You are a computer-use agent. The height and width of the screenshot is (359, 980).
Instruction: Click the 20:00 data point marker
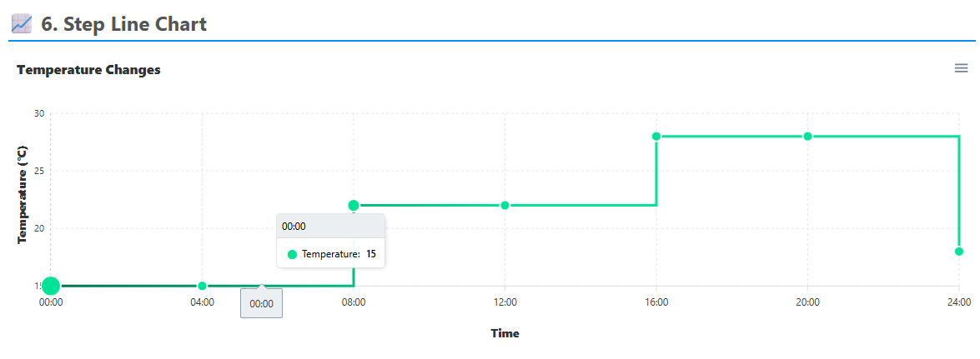click(807, 137)
